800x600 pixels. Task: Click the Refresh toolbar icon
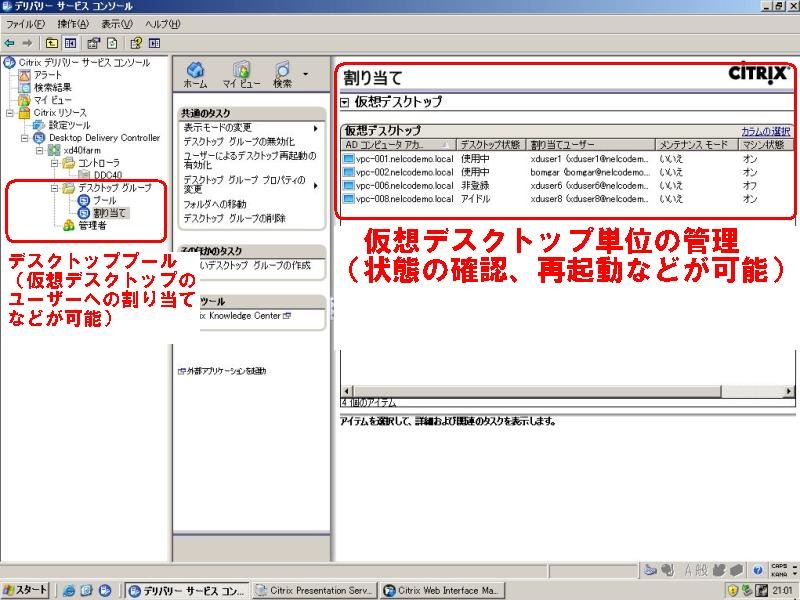coord(112,43)
